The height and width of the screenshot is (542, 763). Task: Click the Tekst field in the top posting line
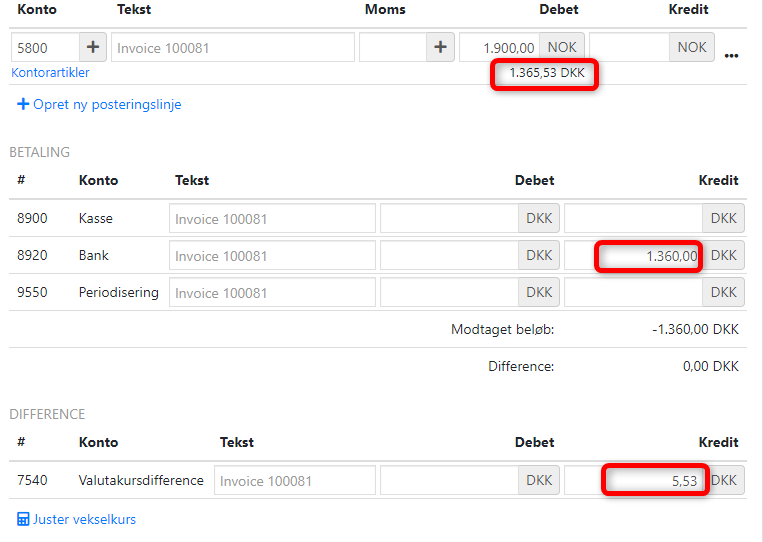click(232, 47)
